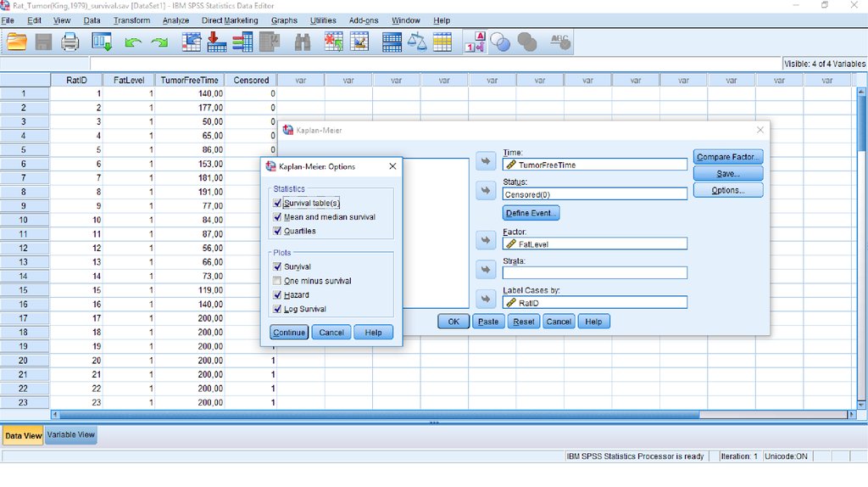This screenshot has height=487, width=868.
Task: Open the Analyze menu
Action: 175,20
